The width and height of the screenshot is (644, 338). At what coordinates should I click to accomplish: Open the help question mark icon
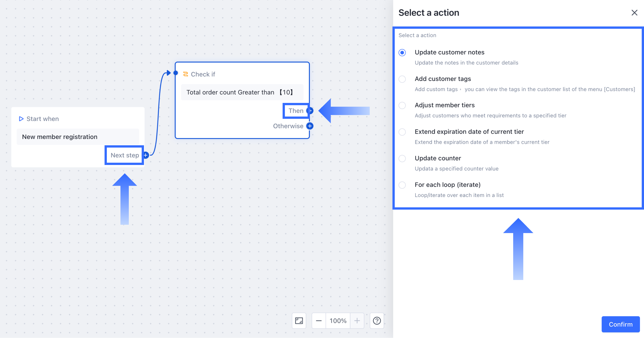(x=377, y=321)
